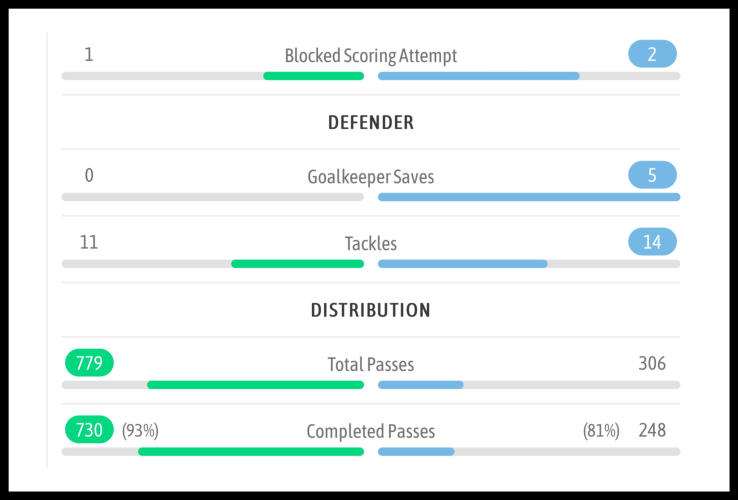Click the green Blocked Scoring Attempt bar
Viewport: 738px width, 500px height.
click(x=313, y=76)
